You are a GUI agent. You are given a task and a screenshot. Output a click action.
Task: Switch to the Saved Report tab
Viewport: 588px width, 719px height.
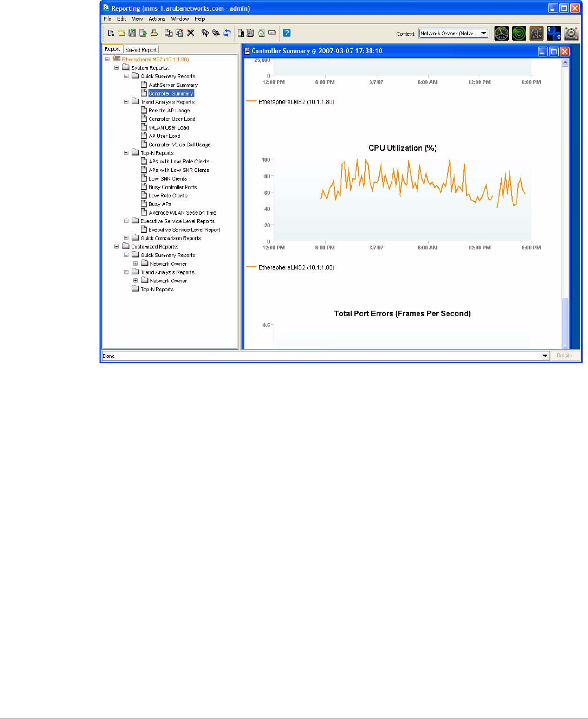point(141,49)
